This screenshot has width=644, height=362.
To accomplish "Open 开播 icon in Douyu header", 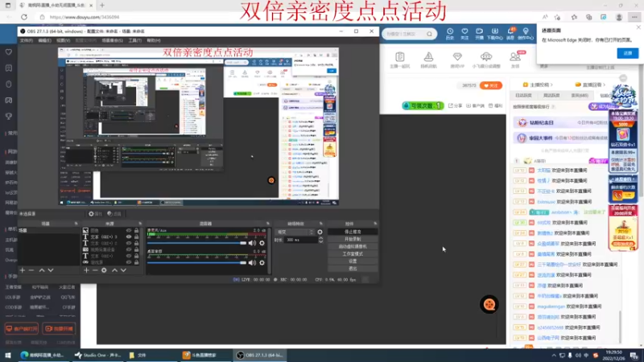I will point(479,34).
